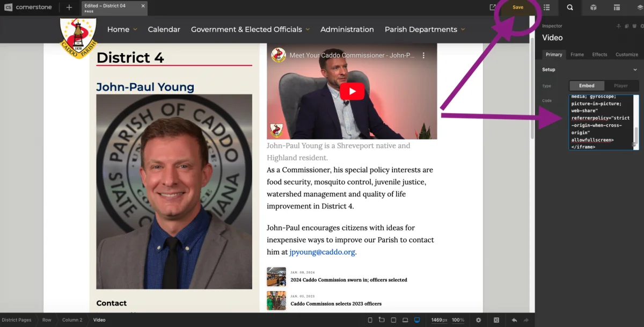Open the Elements cube icon
The image size is (644, 327).
(x=594, y=8)
